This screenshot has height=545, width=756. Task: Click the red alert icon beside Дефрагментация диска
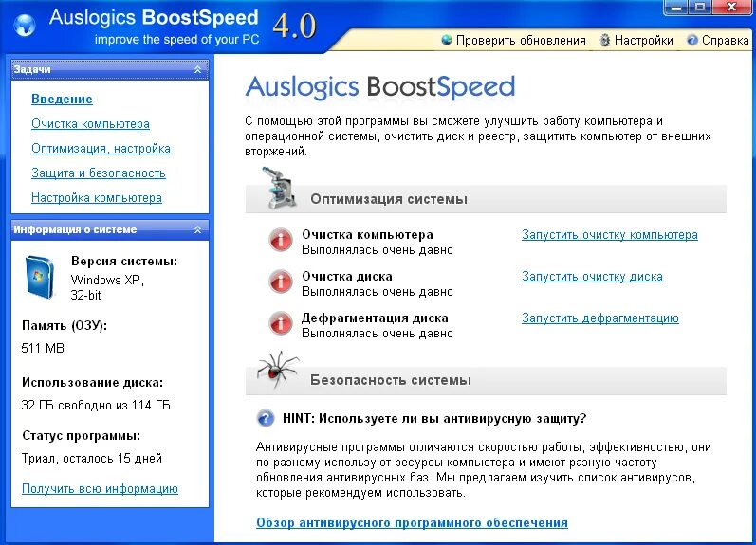click(281, 323)
